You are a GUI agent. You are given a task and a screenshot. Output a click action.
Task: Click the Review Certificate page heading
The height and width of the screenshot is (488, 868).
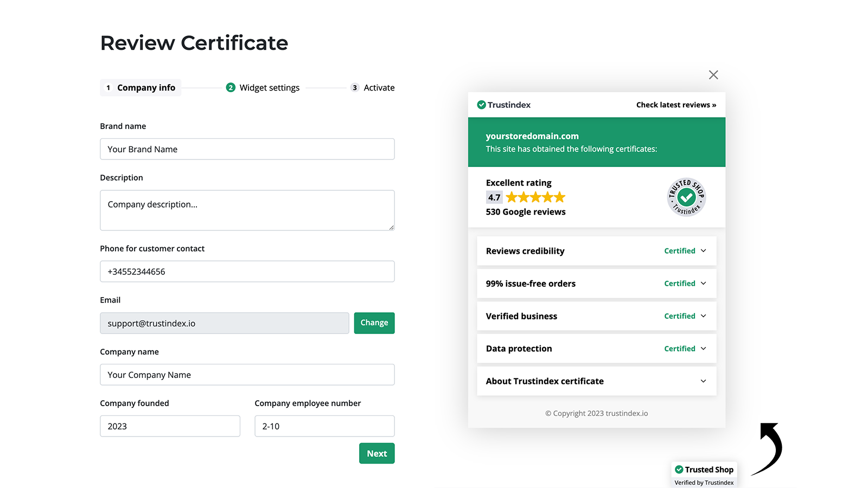(x=194, y=43)
